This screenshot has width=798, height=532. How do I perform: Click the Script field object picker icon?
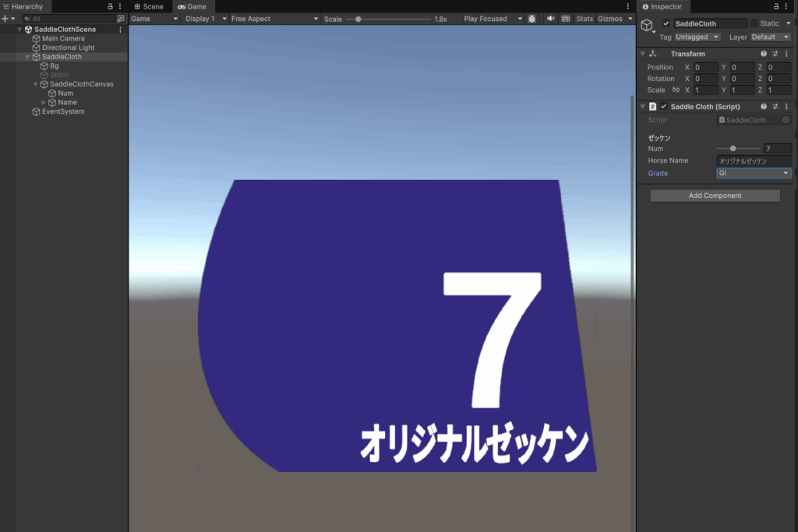coord(786,120)
